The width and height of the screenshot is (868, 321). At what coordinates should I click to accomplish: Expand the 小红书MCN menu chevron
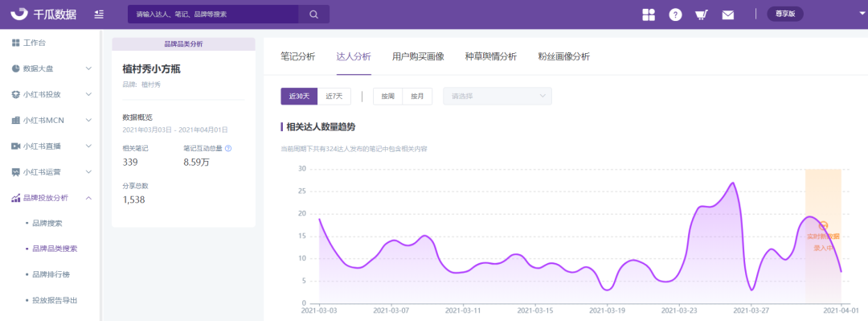pos(88,121)
